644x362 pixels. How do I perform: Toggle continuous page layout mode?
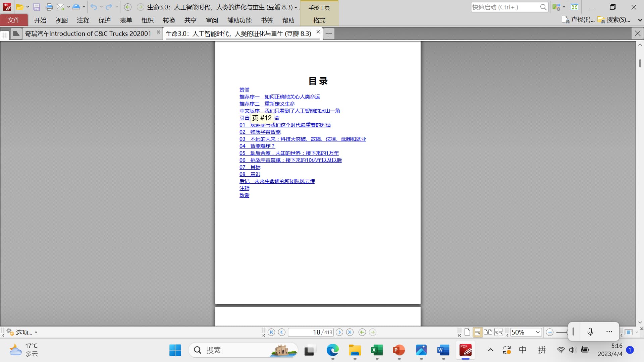(x=477, y=332)
